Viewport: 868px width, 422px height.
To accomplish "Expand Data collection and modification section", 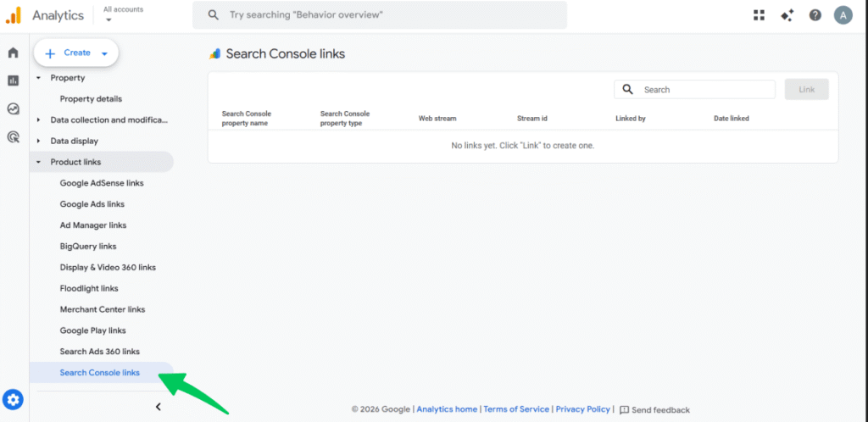I will click(38, 120).
